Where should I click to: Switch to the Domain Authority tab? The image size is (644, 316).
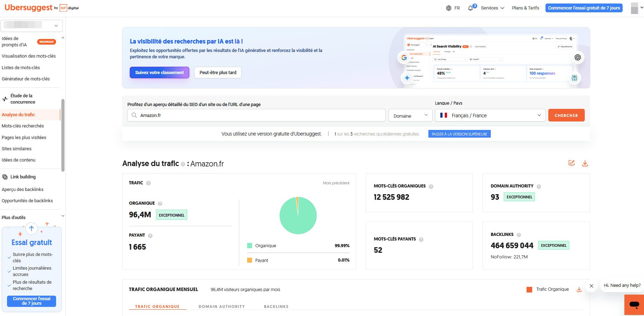click(222, 306)
